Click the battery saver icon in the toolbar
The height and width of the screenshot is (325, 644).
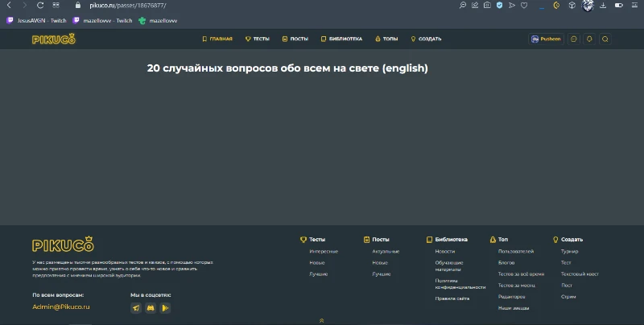click(618, 6)
